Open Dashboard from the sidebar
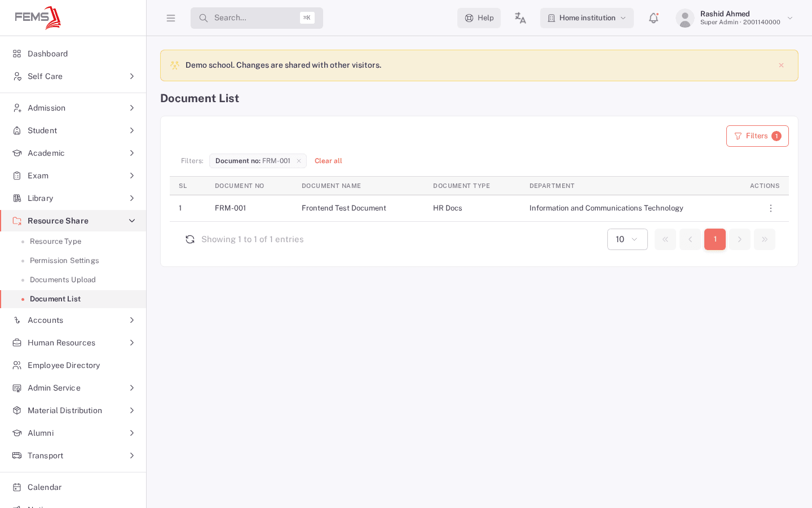This screenshot has width=812, height=508. [x=73, y=54]
